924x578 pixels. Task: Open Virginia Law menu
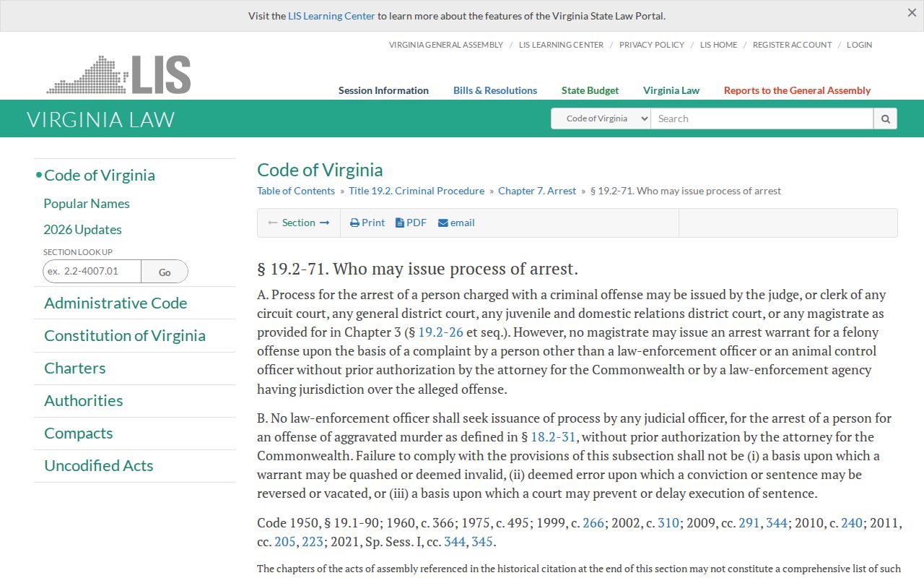[x=671, y=90]
